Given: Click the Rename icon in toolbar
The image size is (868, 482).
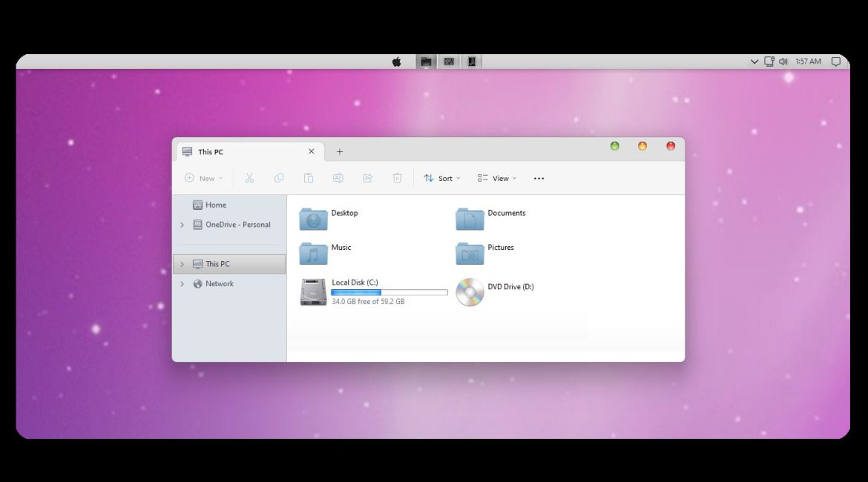Looking at the screenshot, I should (338, 178).
